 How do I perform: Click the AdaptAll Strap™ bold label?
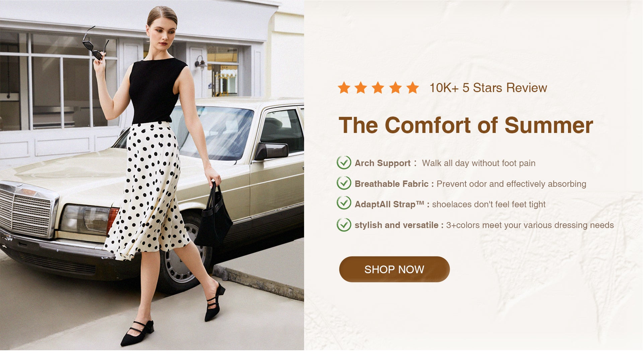(389, 204)
